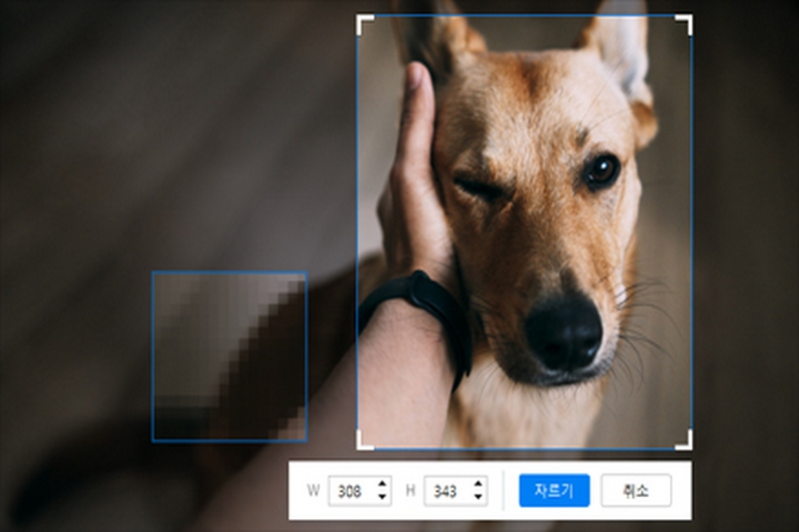Increase the crop width with up arrow

tap(381, 485)
